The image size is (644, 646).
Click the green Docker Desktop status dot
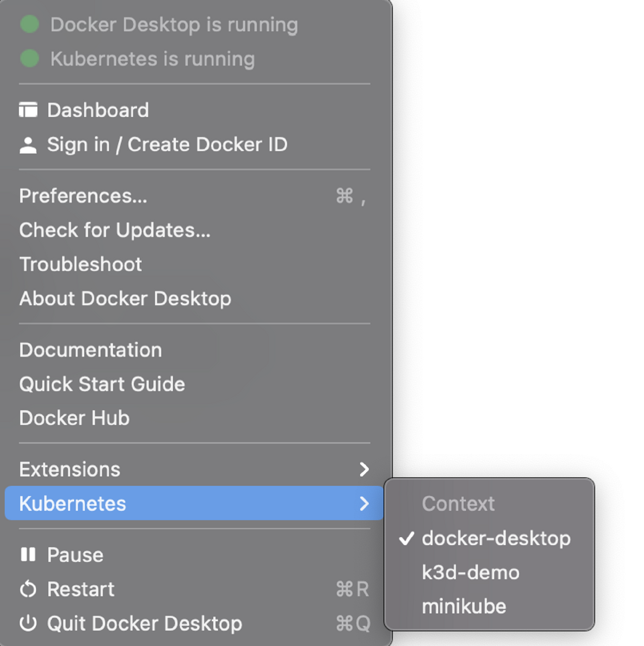click(30, 24)
